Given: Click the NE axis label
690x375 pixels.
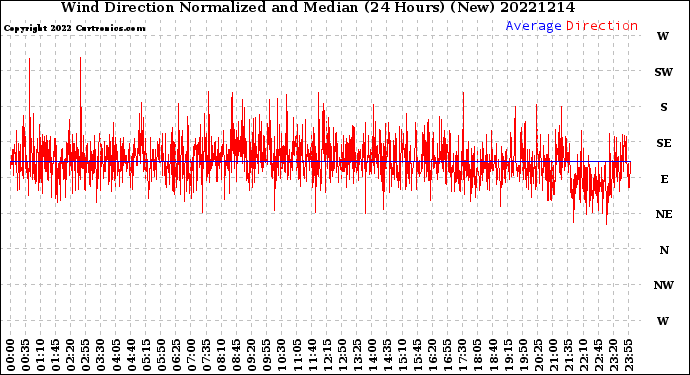Looking at the screenshot, I should [x=664, y=214].
